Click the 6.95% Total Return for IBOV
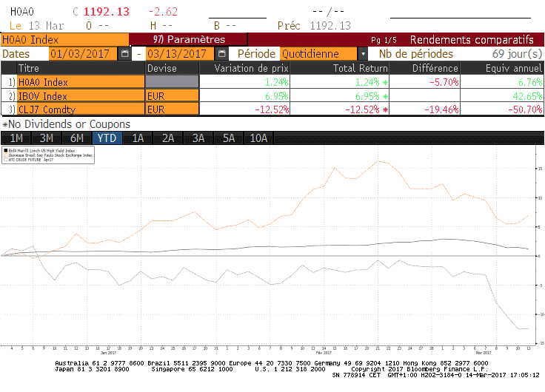Image resolution: width=545 pixels, height=392 pixels. pyautogui.click(x=367, y=96)
